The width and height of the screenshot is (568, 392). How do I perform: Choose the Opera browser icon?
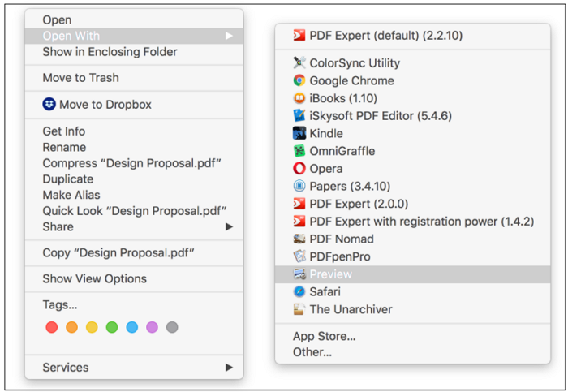click(x=299, y=169)
